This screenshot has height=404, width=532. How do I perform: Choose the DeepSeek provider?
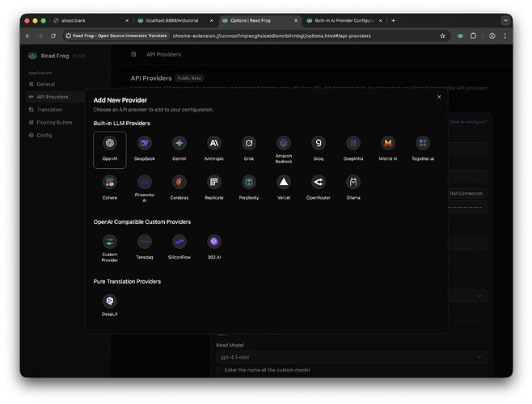(144, 149)
